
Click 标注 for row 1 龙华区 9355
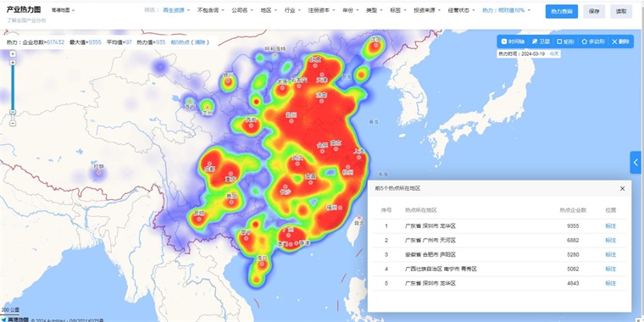coord(611,226)
